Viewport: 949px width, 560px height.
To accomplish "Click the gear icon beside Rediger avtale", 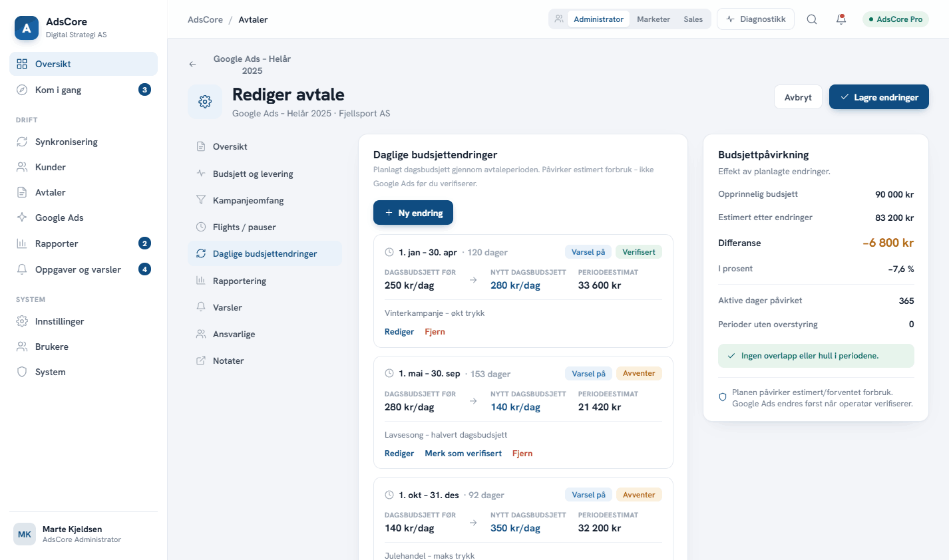I will pos(205,102).
